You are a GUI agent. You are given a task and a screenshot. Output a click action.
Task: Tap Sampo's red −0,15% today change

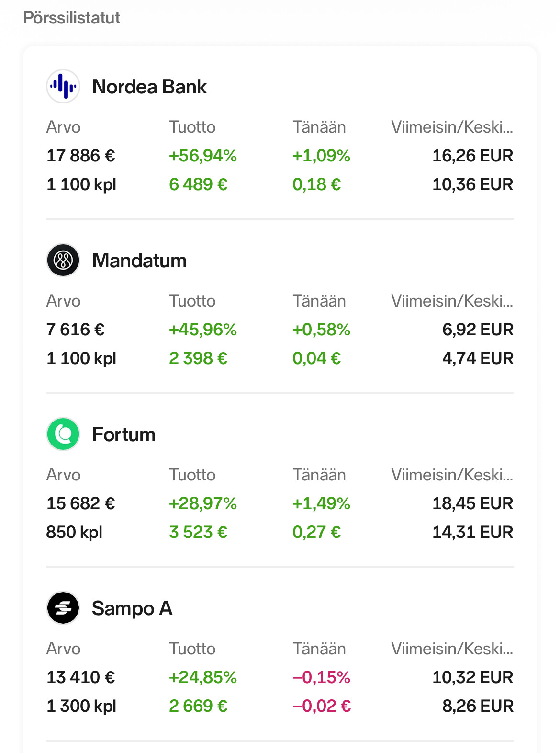click(321, 677)
